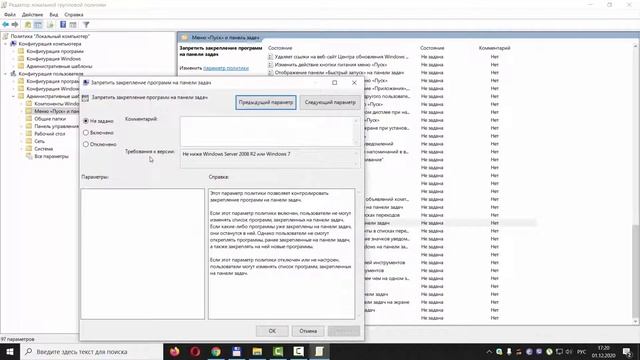Click the policy list vertical scrollbar thumb
Screen dimensions: 640x360
point(636,271)
